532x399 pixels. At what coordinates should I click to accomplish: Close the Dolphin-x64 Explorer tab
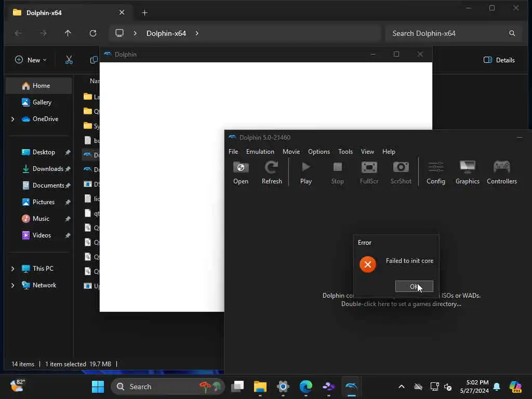[122, 12]
